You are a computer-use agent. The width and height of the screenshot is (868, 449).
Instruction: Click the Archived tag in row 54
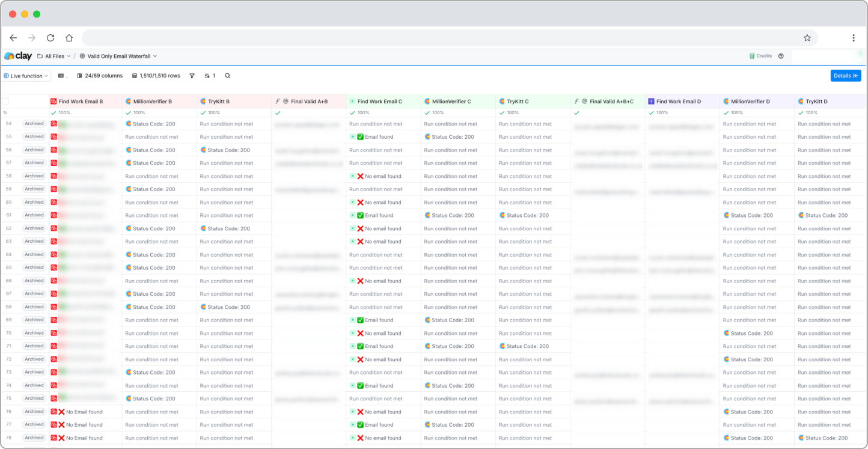(34, 124)
